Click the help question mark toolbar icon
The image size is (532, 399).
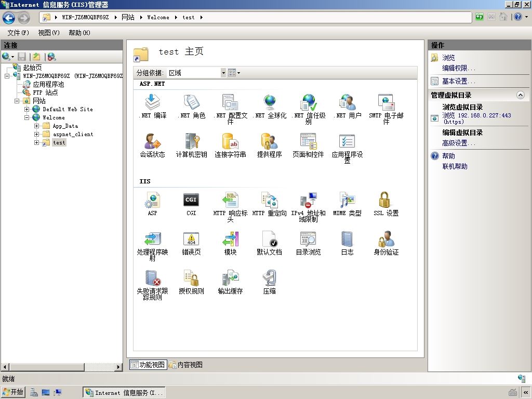(x=518, y=17)
